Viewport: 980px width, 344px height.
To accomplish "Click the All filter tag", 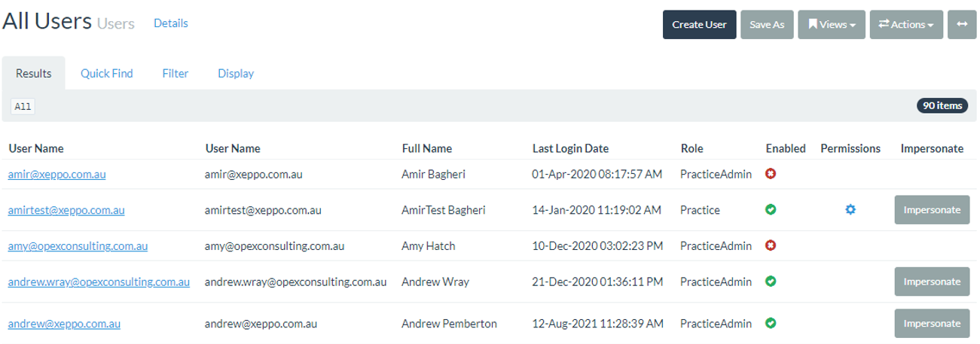I will point(23,107).
